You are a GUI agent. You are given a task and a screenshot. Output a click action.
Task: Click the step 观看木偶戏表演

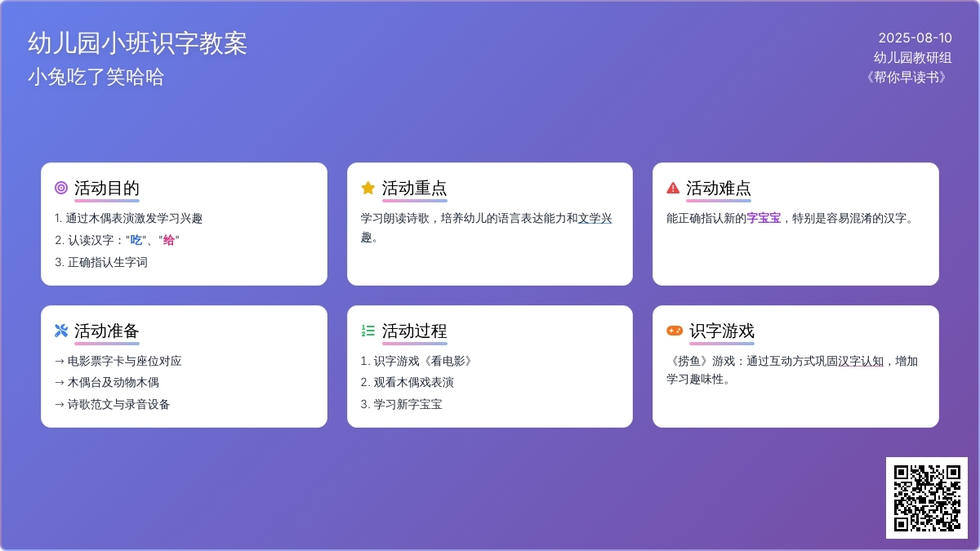coord(408,382)
